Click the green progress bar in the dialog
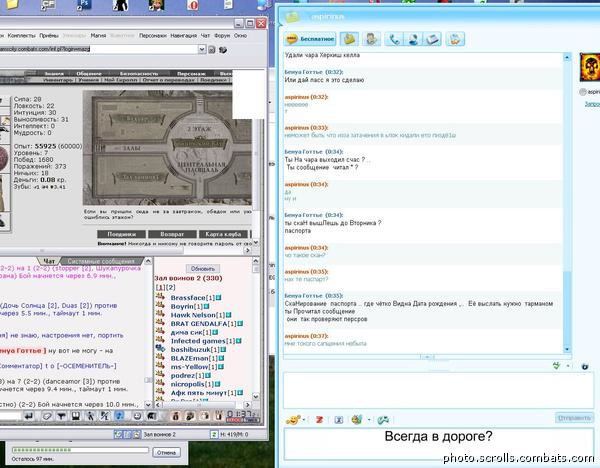The image size is (600, 468). (80, 450)
